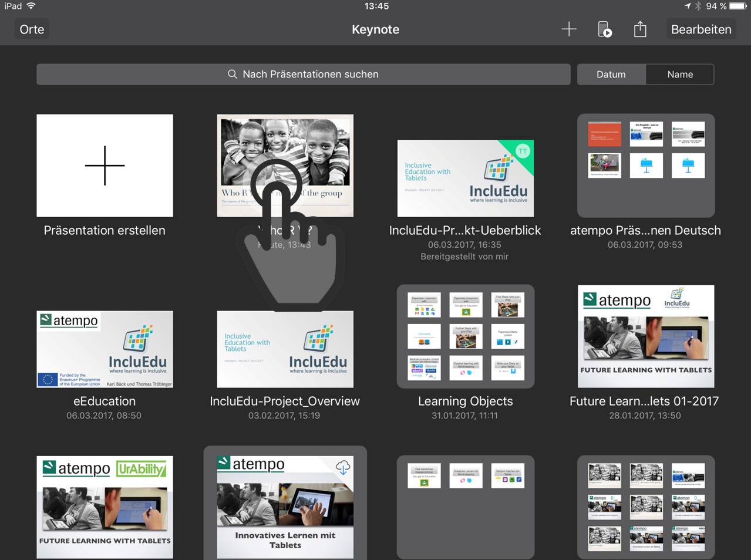The width and height of the screenshot is (751, 560).
Task: Tap the IncluEdu-Pr...kt-Ueberblick title
Action: point(465,231)
